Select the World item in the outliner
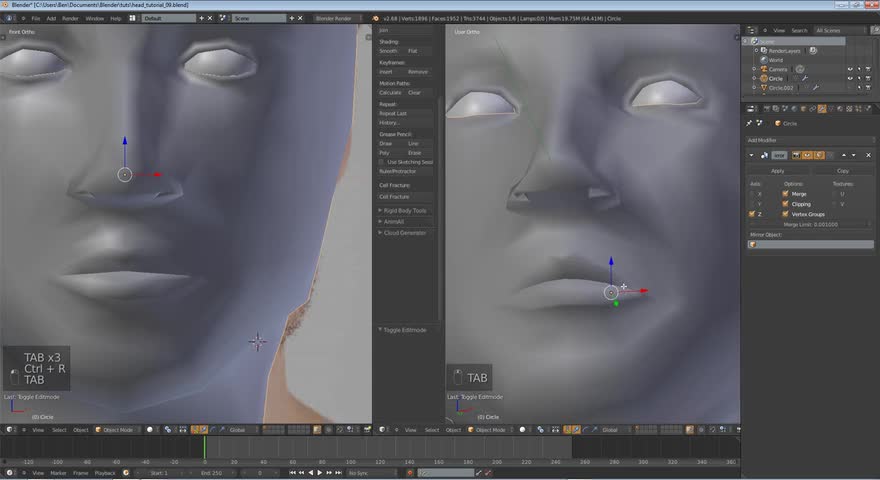880x480 pixels. (x=776, y=60)
